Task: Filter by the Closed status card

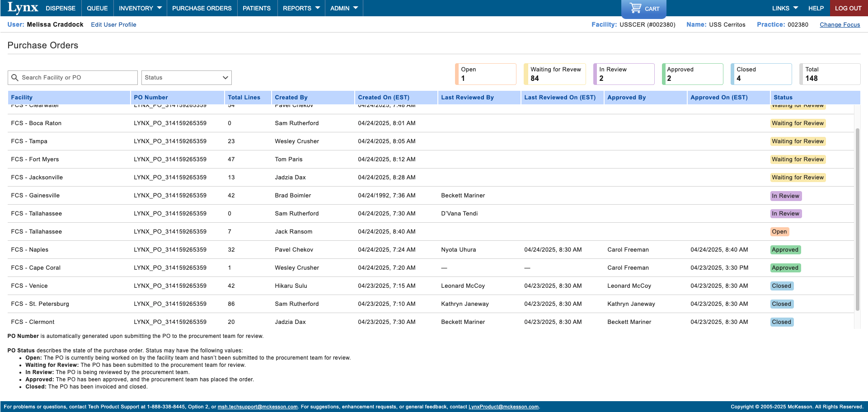Action: [761, 74]
